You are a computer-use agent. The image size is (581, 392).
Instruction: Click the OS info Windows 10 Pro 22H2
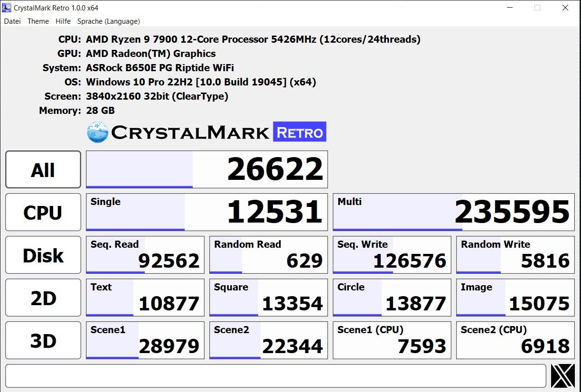(201, 82)
